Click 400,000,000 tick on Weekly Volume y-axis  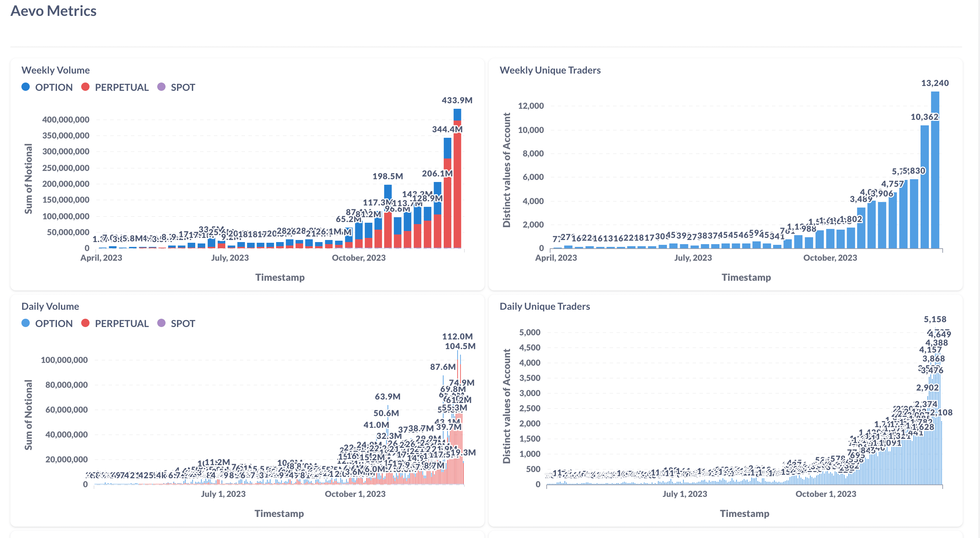coord(65,120)
